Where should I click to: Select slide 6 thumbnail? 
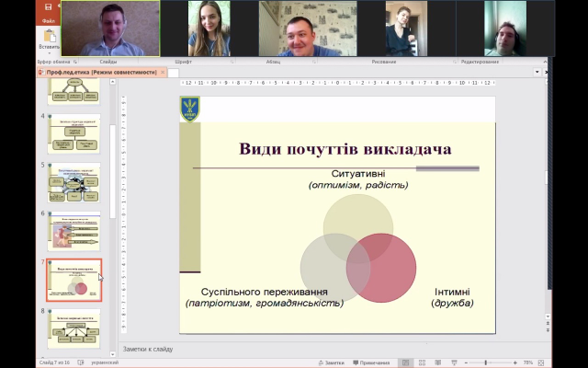tap(73, 231)
